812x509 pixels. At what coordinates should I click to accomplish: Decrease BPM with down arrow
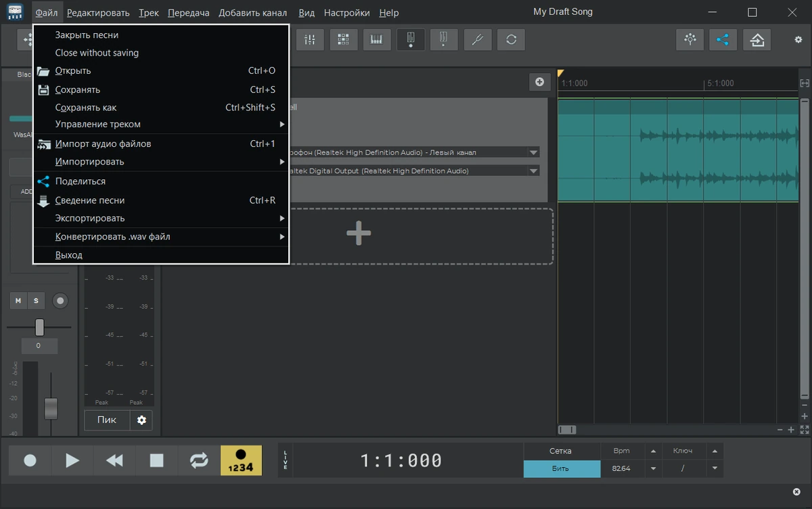pyautogui.click(x=653, y=468)
